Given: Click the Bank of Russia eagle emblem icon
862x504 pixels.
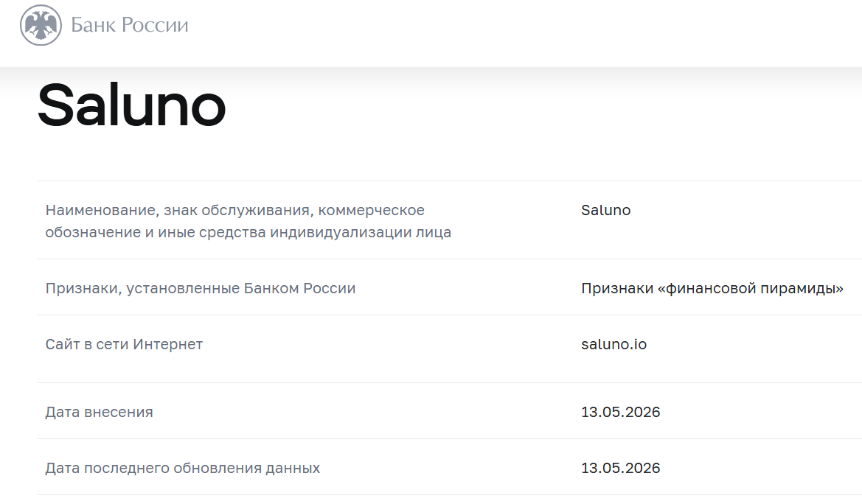Looking at the screenshot, I should (41, 25).
